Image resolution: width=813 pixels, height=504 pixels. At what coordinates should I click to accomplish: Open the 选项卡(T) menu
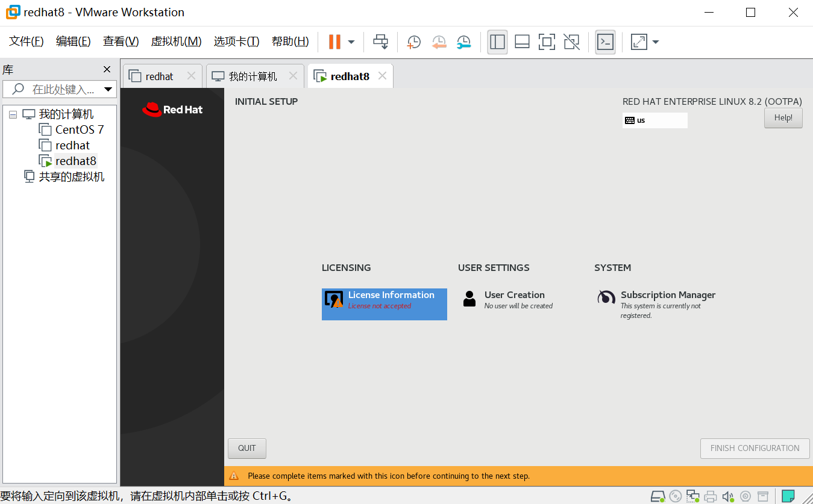[236, 41]
